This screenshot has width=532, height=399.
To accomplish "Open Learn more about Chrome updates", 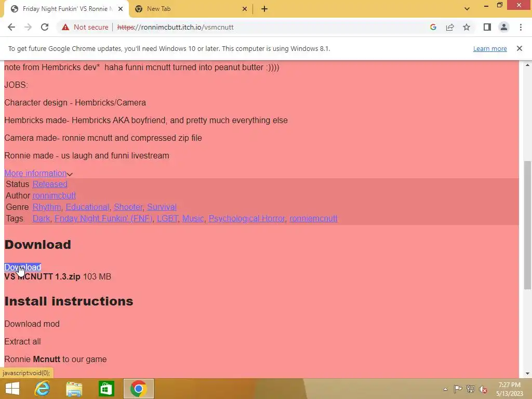I will [x=490, y=48].
